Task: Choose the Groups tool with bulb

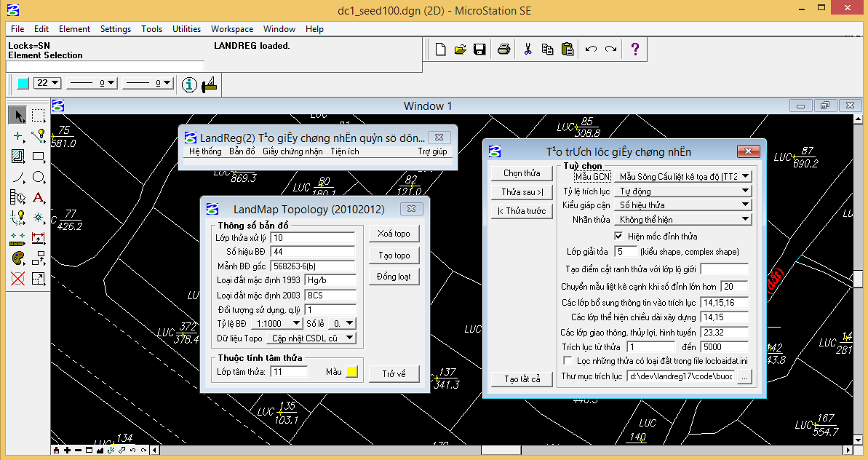Action: click(17, 218)
